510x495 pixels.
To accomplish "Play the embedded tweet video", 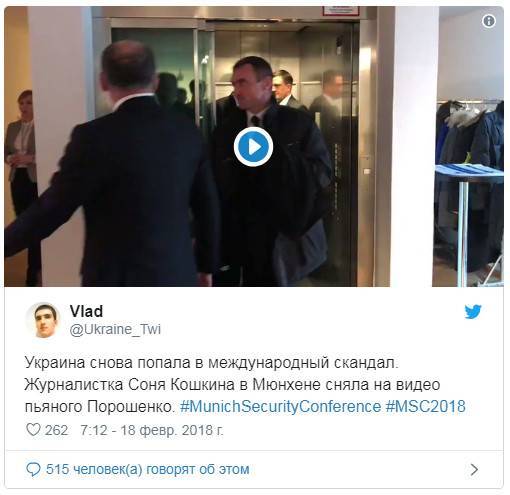I will pos(253,147).
